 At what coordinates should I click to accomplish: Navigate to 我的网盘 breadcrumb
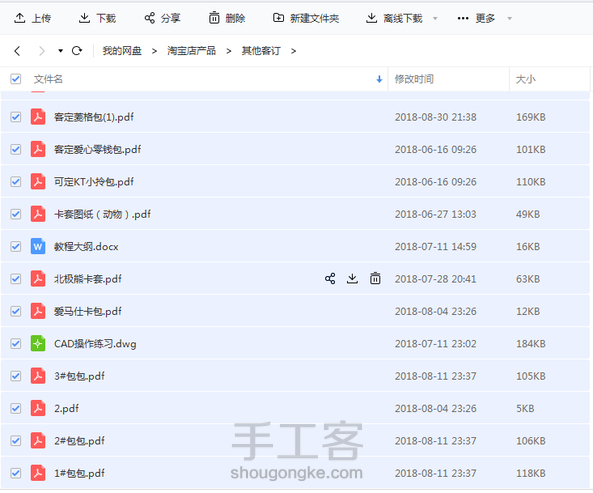coord(122,51)
